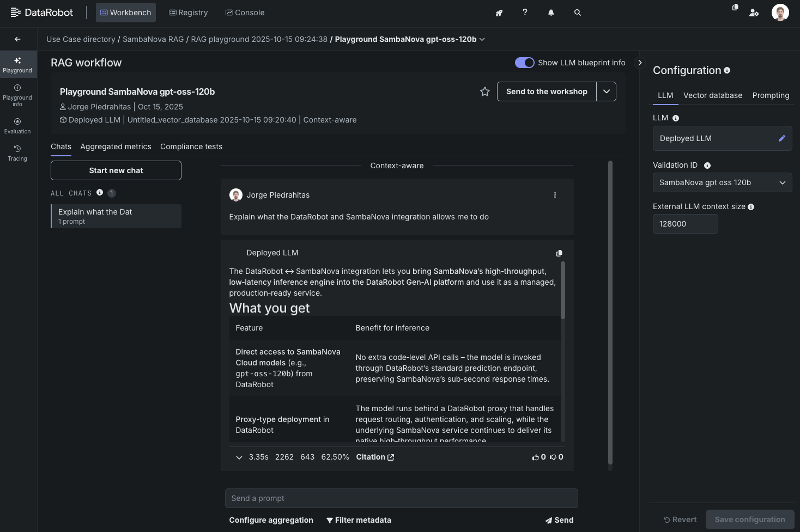Expand the Send to the workshop dropdown arrow
This screenshot has height=532, width=800.
point(607,91)
